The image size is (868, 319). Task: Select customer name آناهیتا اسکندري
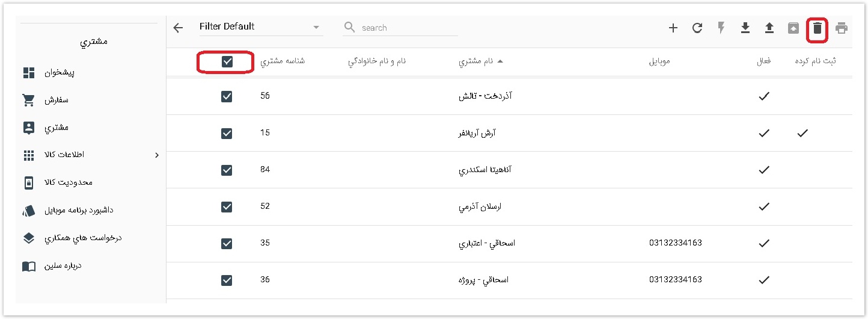(485, 170)
